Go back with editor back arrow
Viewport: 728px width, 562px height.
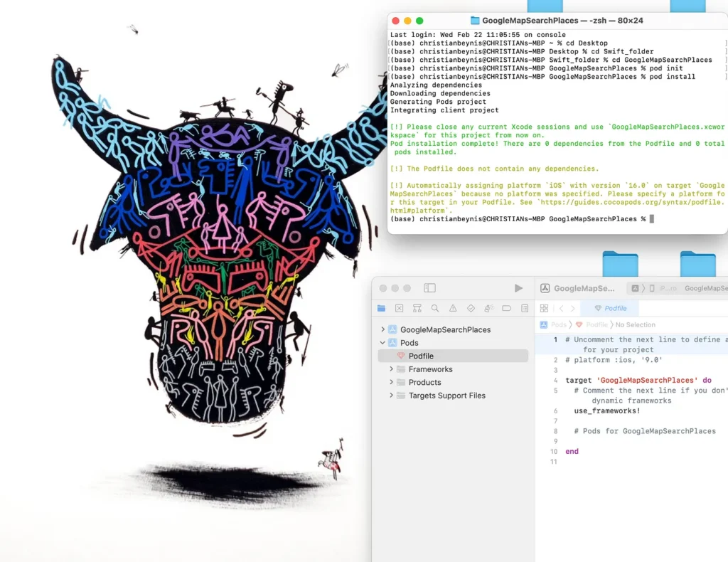562,308
